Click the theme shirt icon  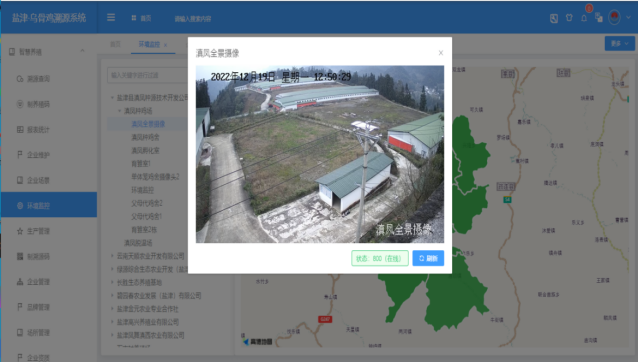(569, 18)
